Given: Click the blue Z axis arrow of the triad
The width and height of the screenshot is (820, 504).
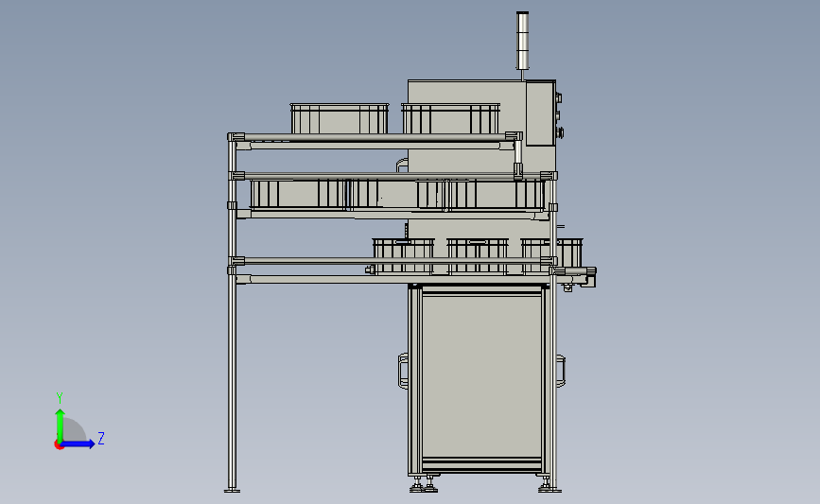Looking at the screenshot, I should [79, 444].
